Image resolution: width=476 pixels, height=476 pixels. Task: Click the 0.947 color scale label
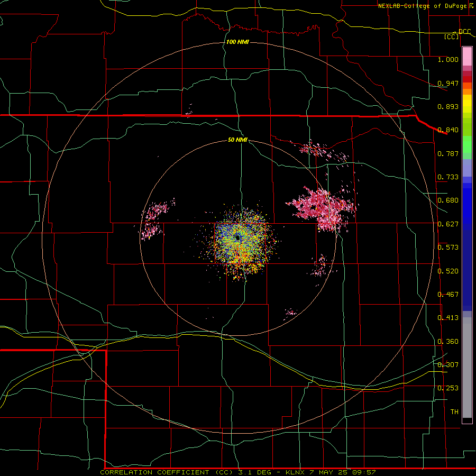[448, 83]
